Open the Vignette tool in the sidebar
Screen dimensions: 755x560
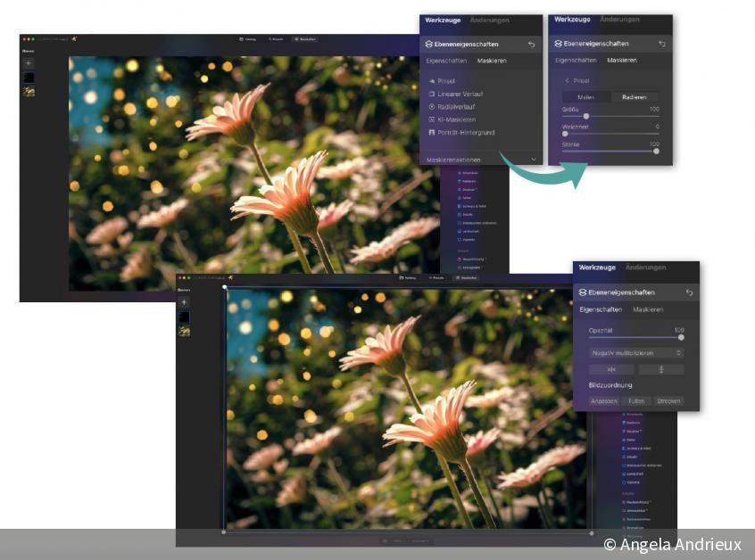468,240
